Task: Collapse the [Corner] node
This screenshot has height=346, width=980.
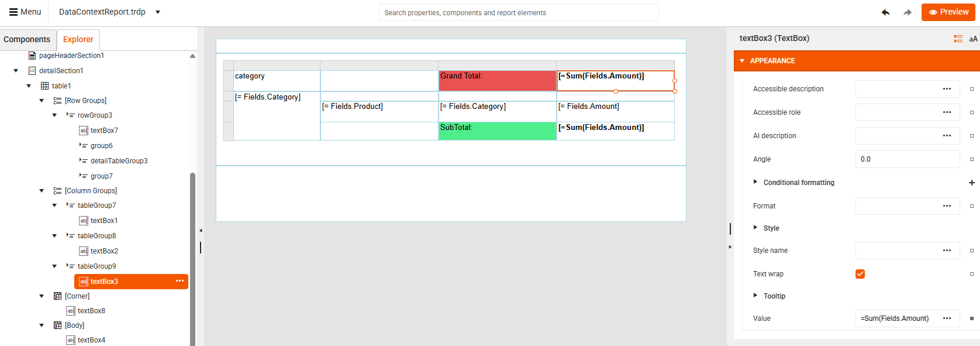Action: pos(42,296)
